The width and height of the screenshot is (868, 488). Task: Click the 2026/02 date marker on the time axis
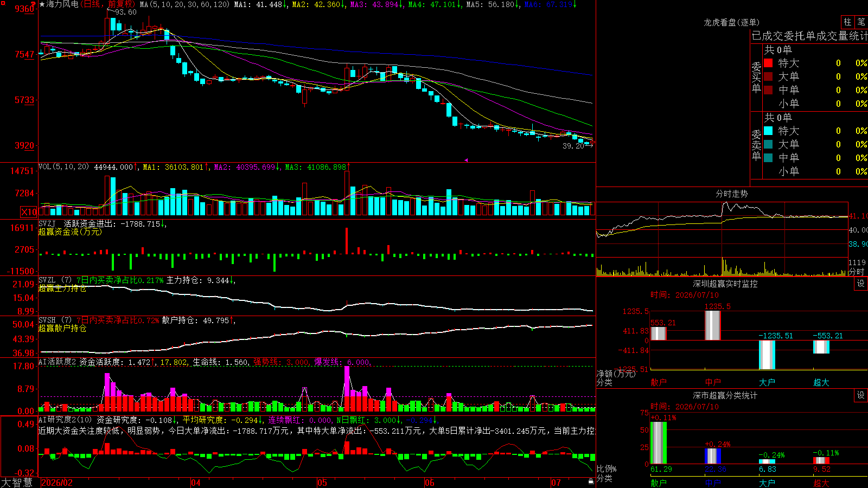coord(57,483)
